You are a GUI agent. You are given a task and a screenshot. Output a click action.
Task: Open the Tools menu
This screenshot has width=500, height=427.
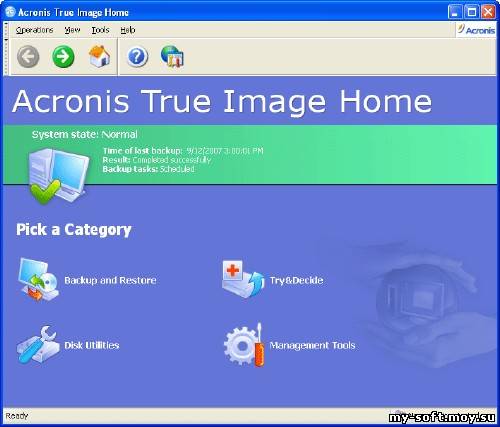click(x=100, y=30)
